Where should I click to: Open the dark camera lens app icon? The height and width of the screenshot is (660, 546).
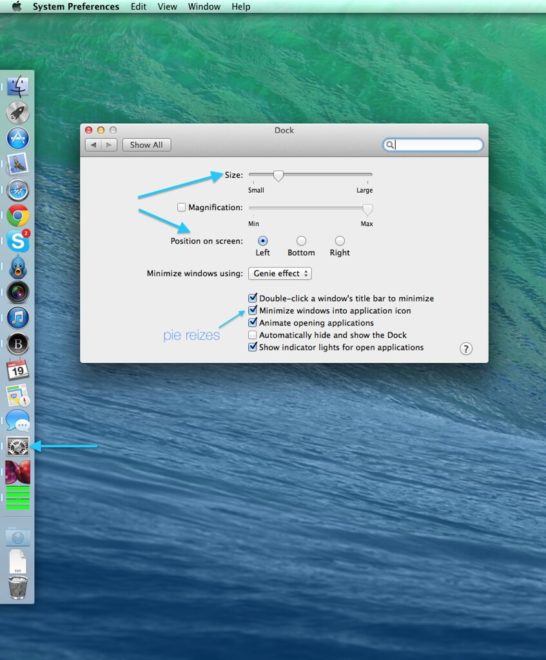[18, 292]
